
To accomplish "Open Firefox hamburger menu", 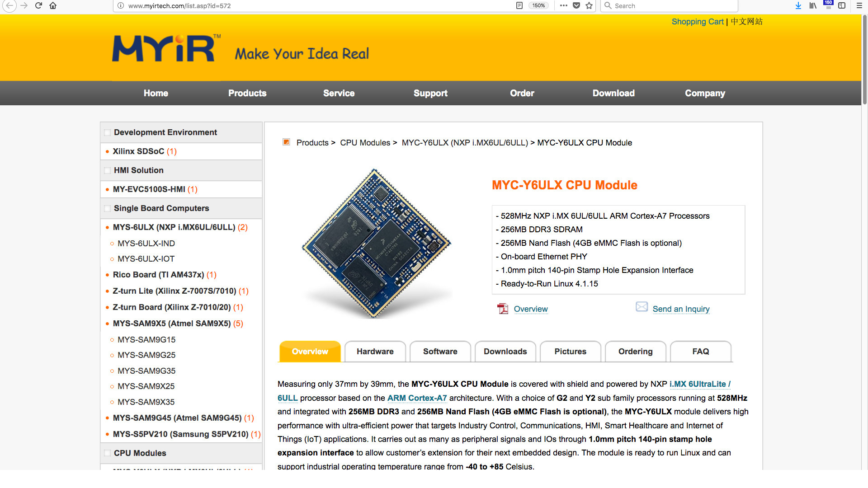I will click(859, 5).
